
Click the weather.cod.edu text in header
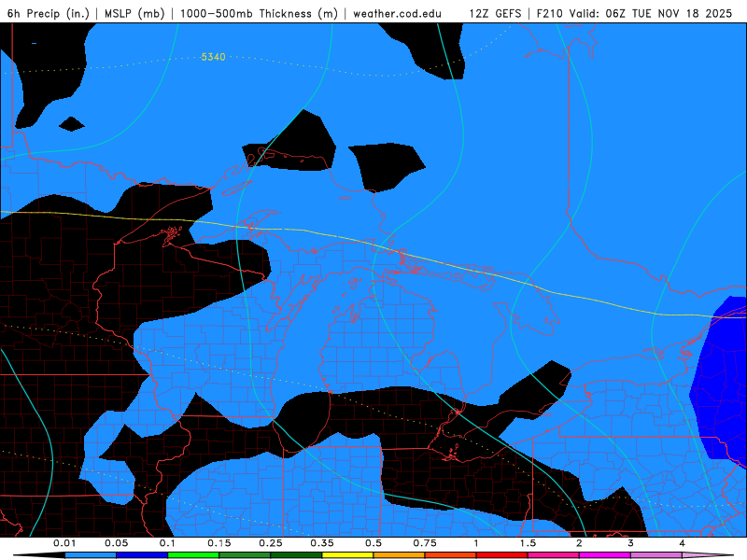click(397, 13)
